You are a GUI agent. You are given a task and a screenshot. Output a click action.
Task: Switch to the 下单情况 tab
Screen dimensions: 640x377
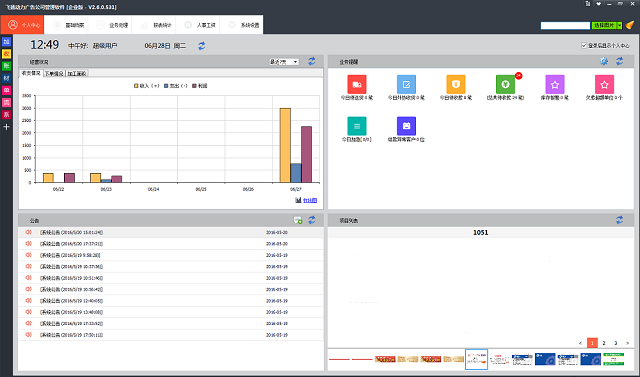(x=54, y=73)
